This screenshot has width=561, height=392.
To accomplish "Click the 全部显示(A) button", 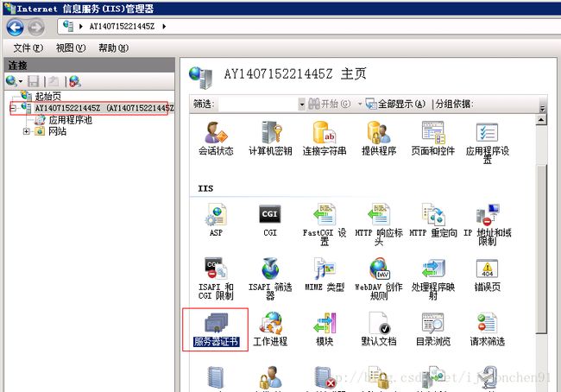I will [395, 104].
